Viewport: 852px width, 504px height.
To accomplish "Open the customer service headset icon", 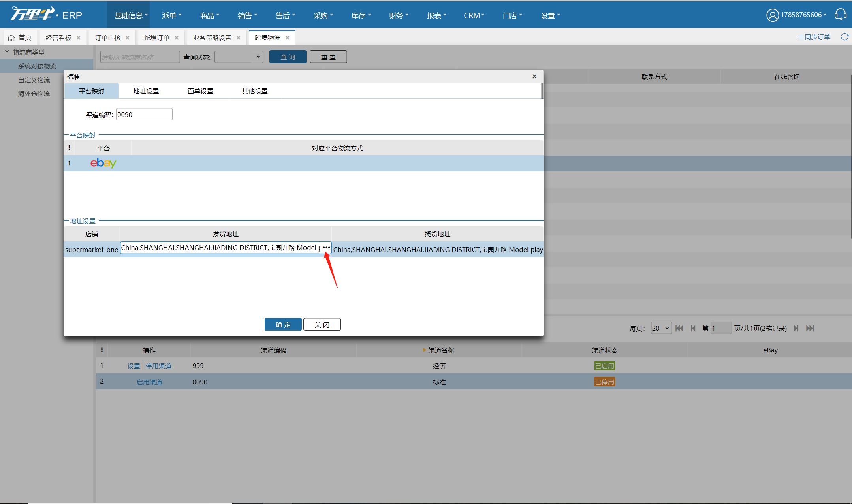I will tap(840, 15).
